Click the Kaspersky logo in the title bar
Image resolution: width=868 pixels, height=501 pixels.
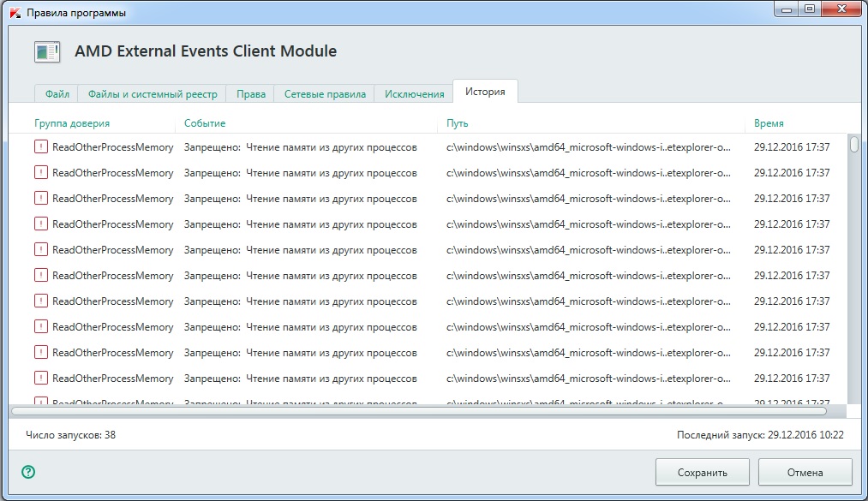point(14,13)
